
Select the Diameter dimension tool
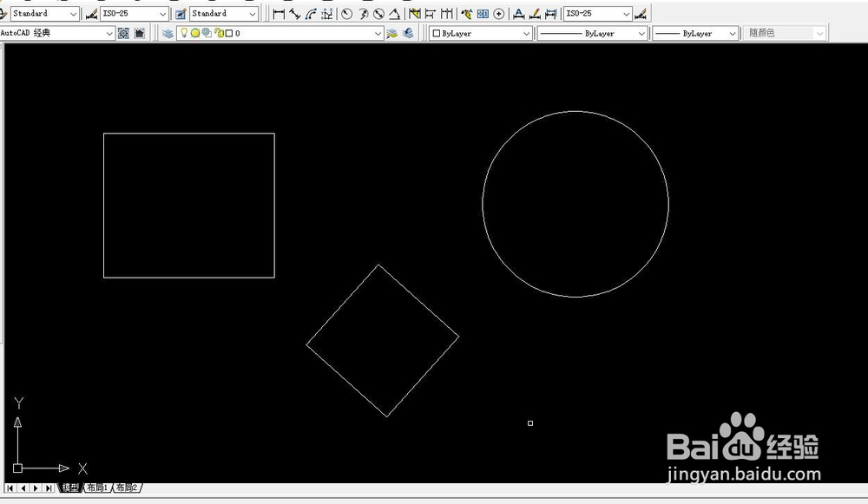point(378,14)
